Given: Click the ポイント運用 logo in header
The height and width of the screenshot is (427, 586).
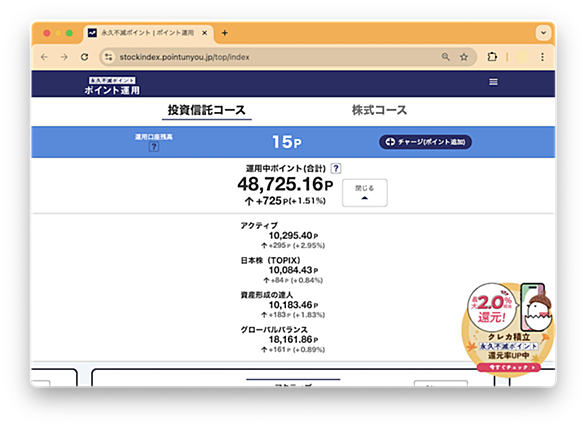Looking at the screenshot, I should pos(112,86).
